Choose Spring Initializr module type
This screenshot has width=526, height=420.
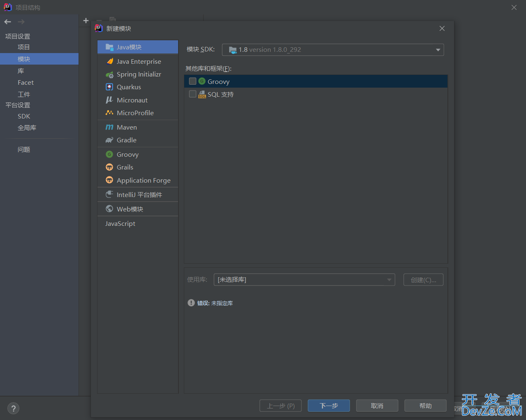138,74
